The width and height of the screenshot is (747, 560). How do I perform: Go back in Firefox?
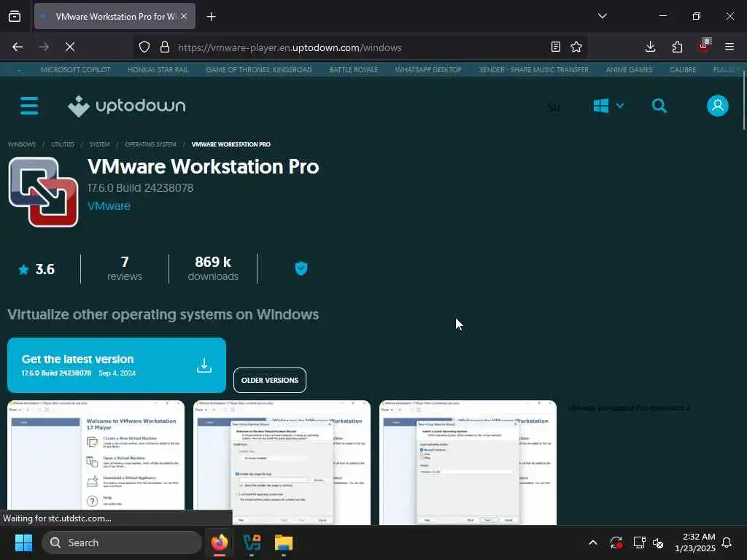pyautogui.click(x=18, y=47)
